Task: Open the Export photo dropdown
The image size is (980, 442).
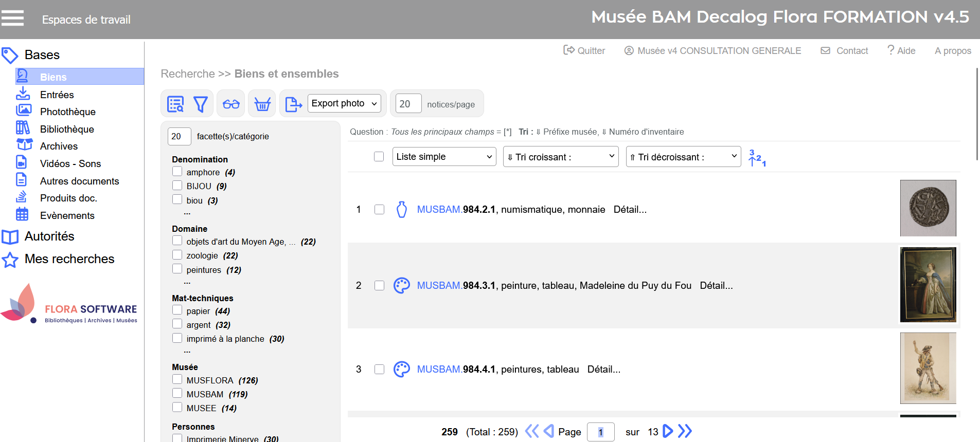Action: [x=344, y=103]
